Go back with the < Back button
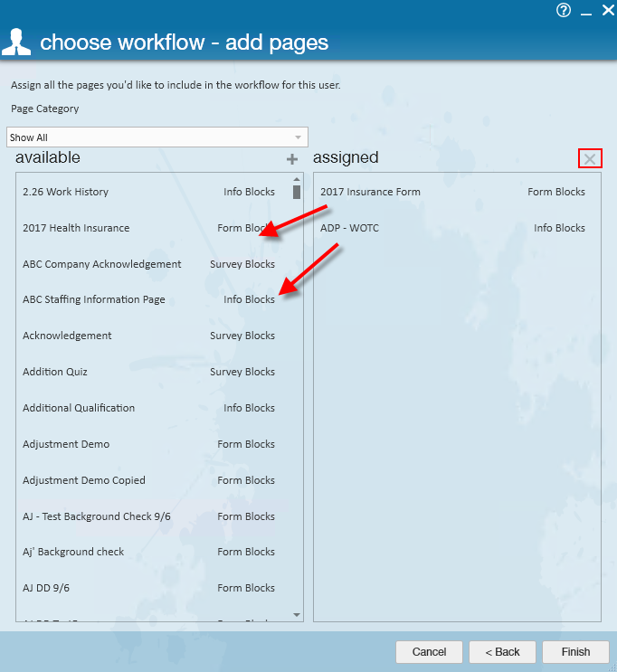The image size is (617, 672). [x=502, y=652]
